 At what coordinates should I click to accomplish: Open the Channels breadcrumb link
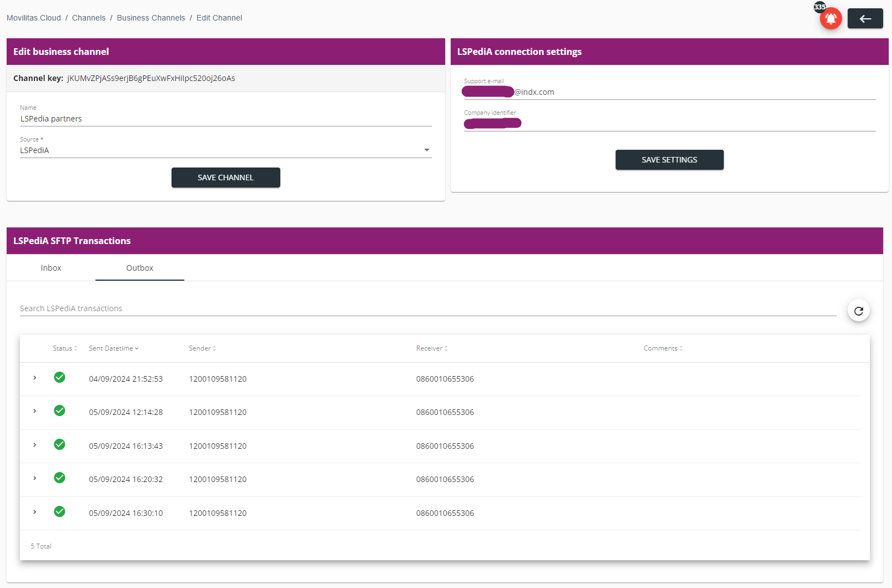[x=89, y=18]
